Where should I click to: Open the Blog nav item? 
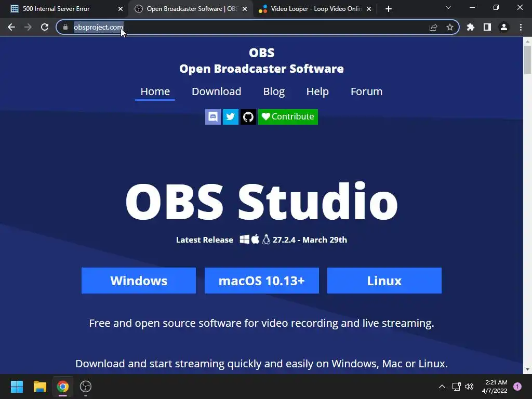tap(274, 91)
